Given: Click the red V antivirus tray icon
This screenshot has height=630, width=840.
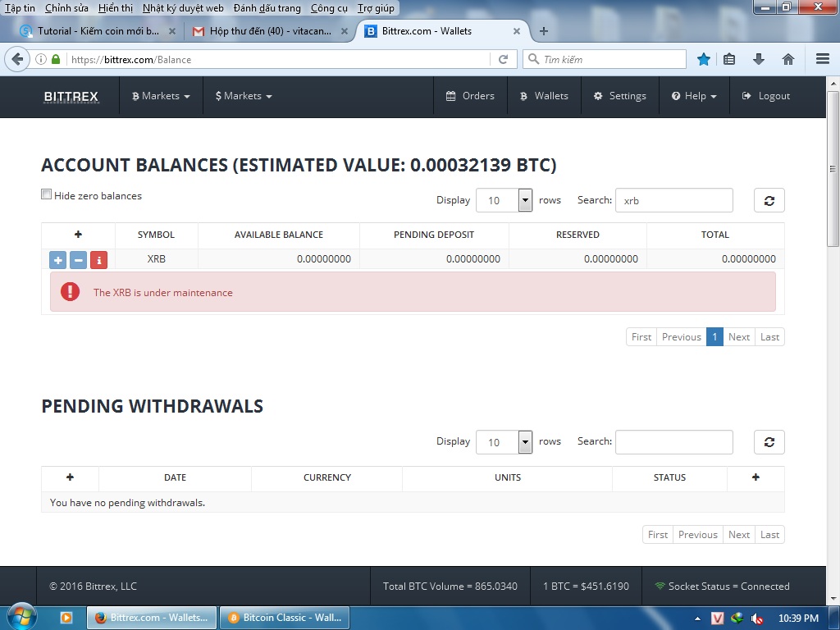Looking at the screenshot, I should [x=717, y=619].
